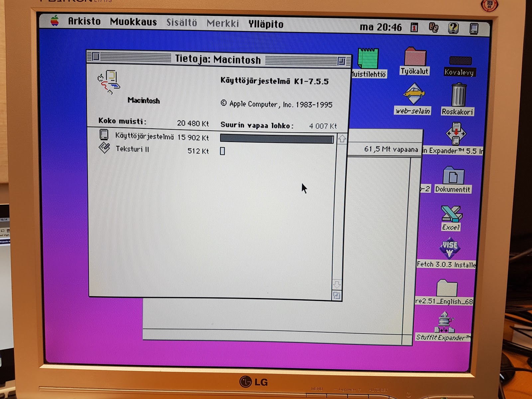532x399 pixels.
Task: Open the Arkisto menu
Action: (84, 21)
